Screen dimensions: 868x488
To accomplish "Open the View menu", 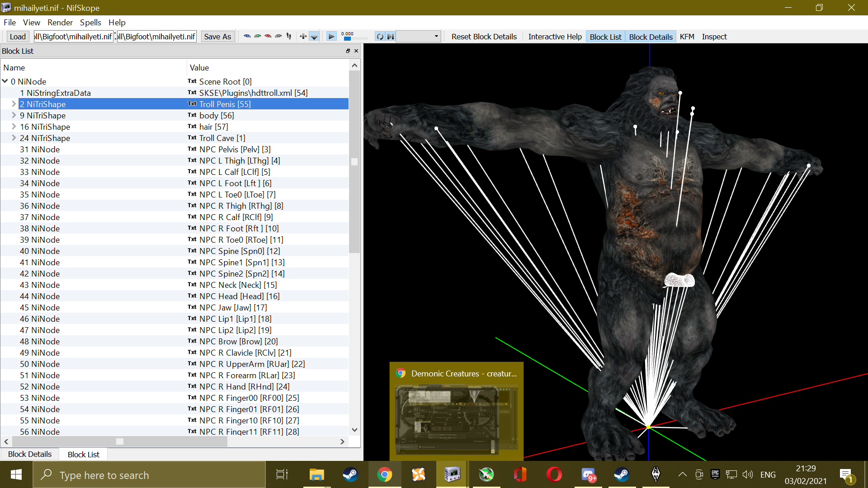I will [x=32, y=22].
